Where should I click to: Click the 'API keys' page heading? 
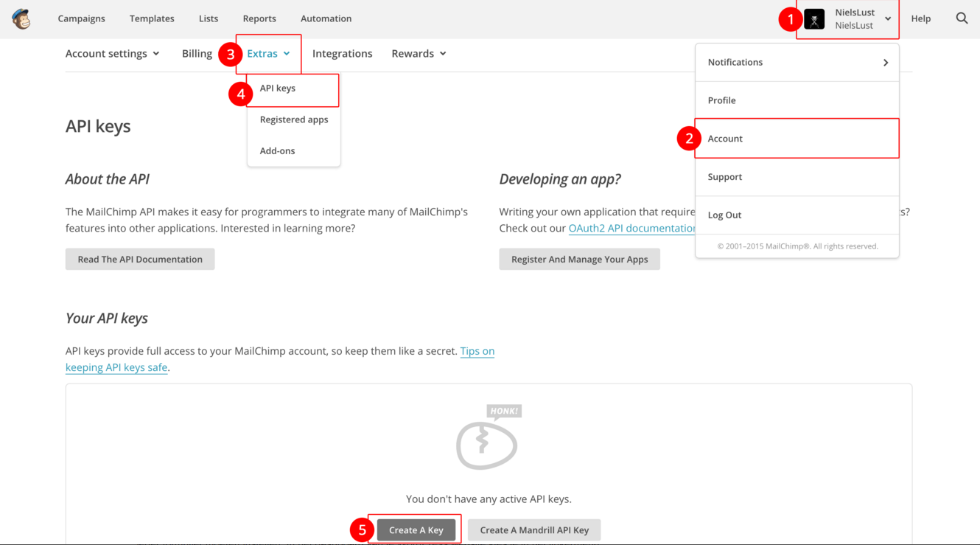tap(98, 126)
